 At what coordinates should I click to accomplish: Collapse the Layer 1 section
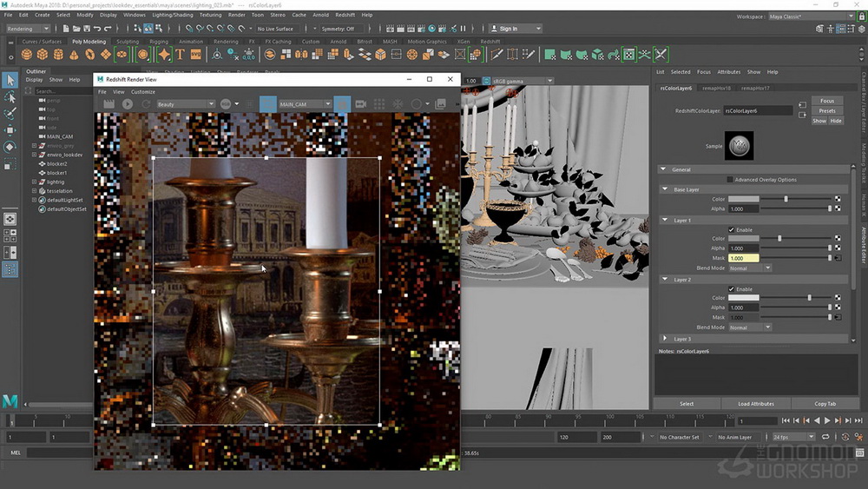pos(665,221)
